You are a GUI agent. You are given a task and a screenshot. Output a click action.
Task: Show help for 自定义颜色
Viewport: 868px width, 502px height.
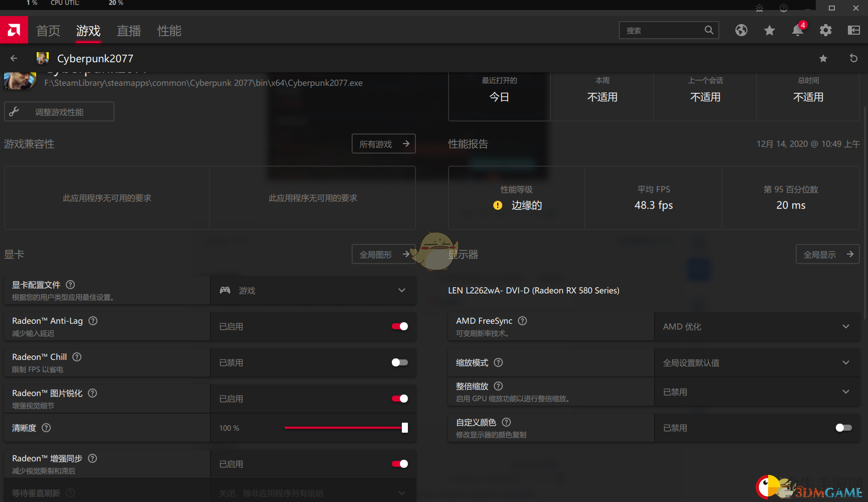pyautogui.click(x=506, y=422)
